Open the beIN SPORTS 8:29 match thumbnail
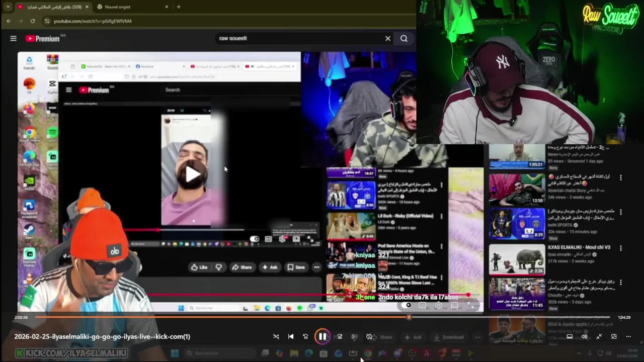The image size is (644, 362). 517,224
